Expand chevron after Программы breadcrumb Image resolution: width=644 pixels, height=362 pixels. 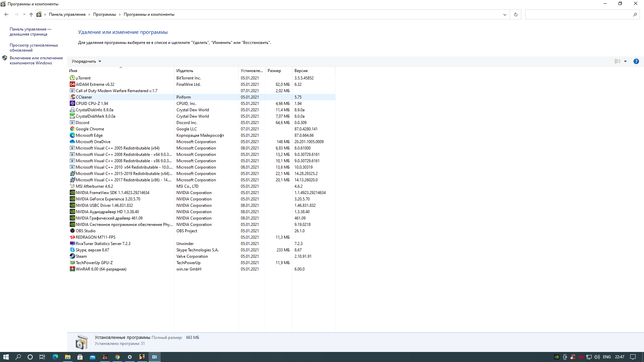click(120, 14)
